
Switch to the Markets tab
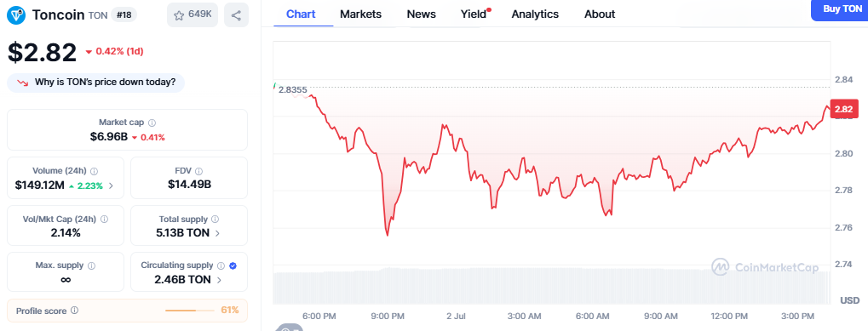(361, 14)
